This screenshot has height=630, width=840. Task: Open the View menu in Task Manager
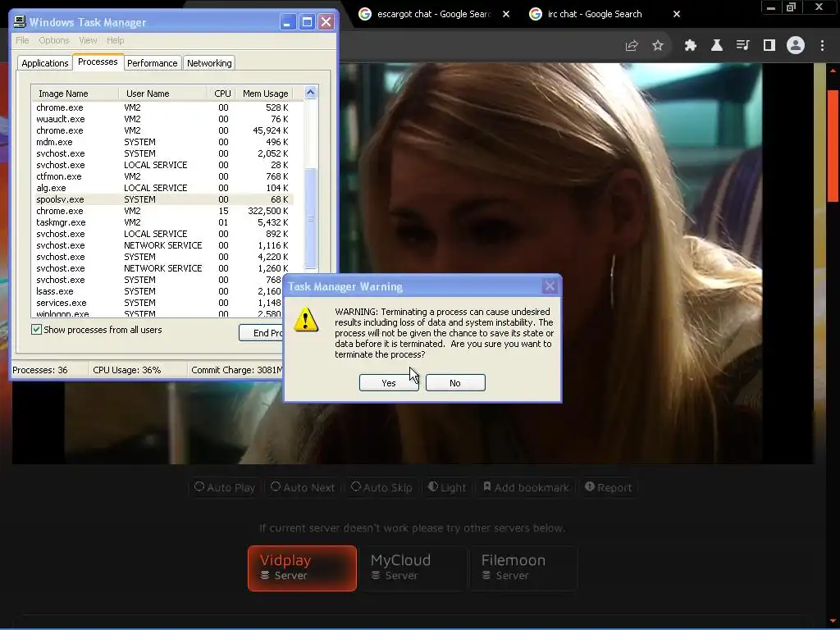click(x=88, y=40)
